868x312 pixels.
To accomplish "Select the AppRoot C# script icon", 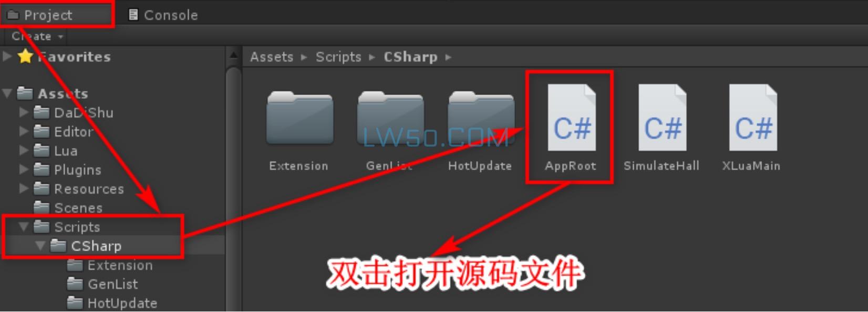I will 571,118.
